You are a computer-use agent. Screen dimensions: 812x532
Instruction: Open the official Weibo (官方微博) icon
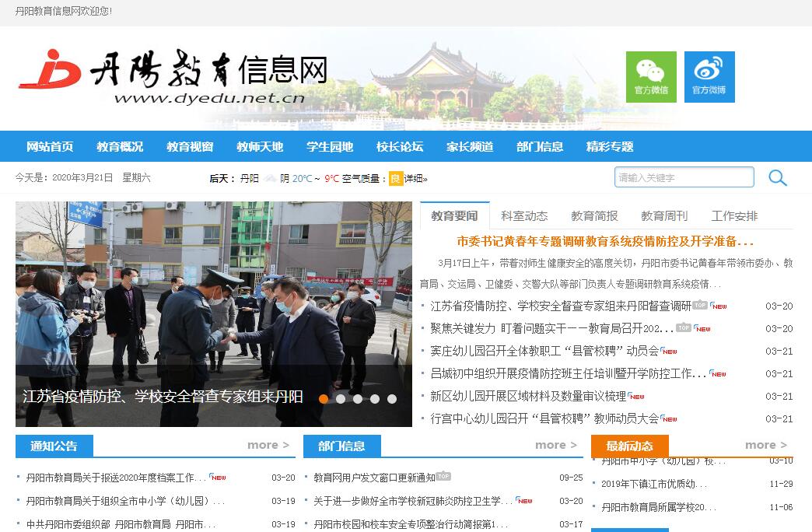(709, 77)
